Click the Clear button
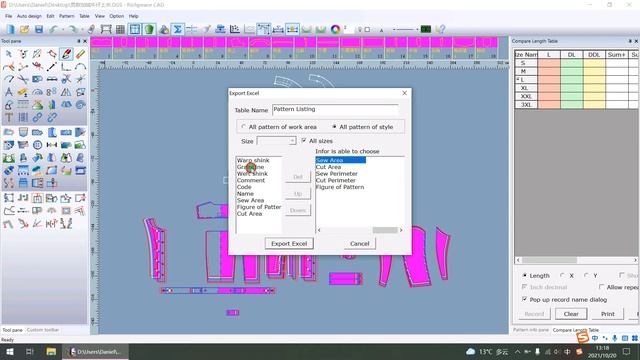 [571, 314]
